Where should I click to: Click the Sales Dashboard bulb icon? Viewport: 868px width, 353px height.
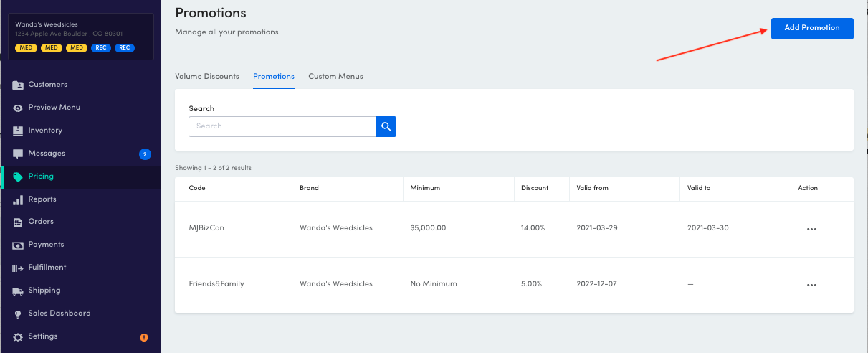tap(18, 314)
